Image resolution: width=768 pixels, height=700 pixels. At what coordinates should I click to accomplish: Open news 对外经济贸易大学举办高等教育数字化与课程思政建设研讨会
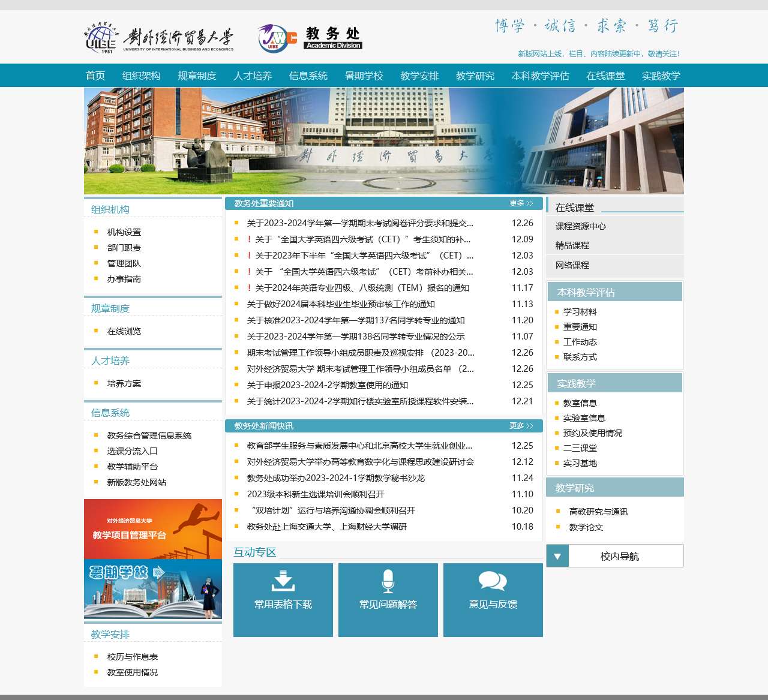(x=361, y=462)
